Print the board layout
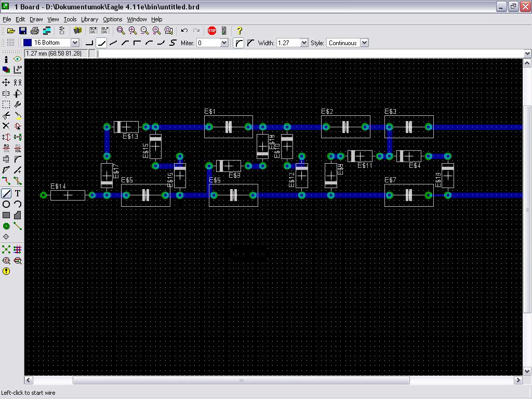532x399 pixels. (35, 31)
